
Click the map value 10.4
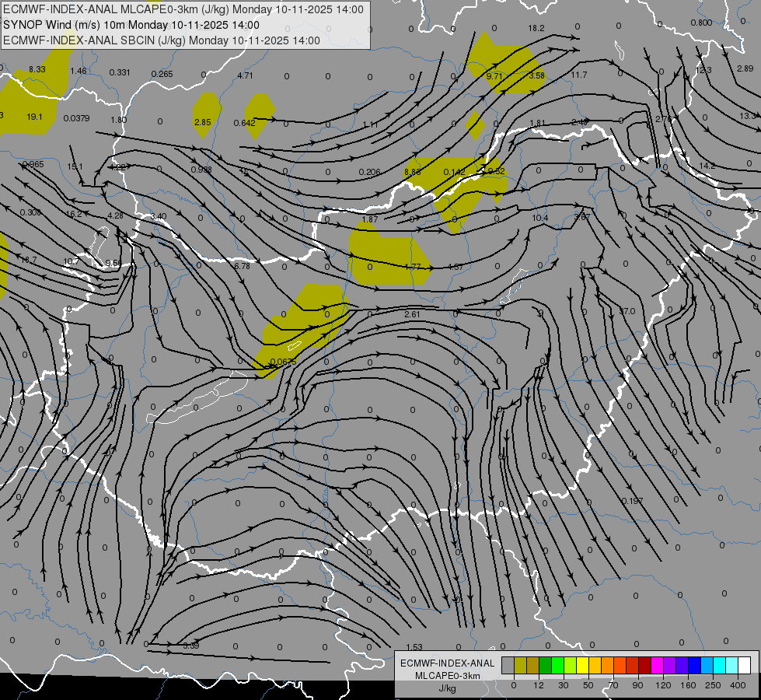click(540, 218)
